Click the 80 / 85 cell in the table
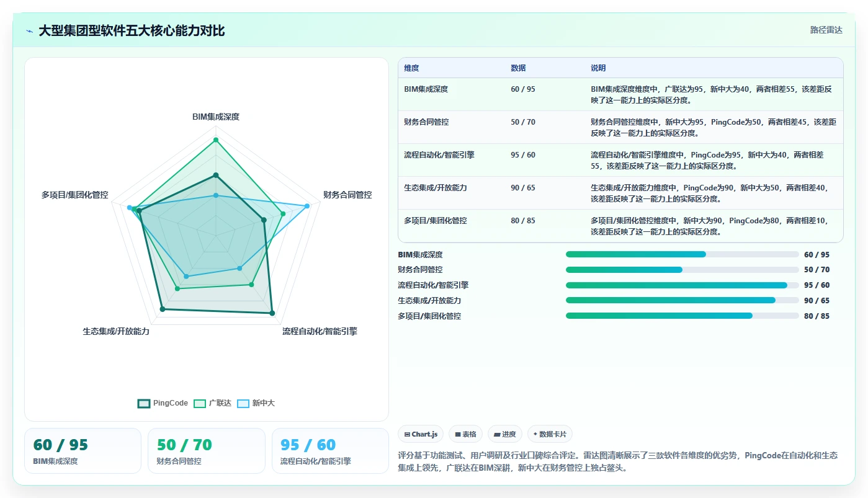Viewport: 868px width, 498px height. (x=523, y=221)
